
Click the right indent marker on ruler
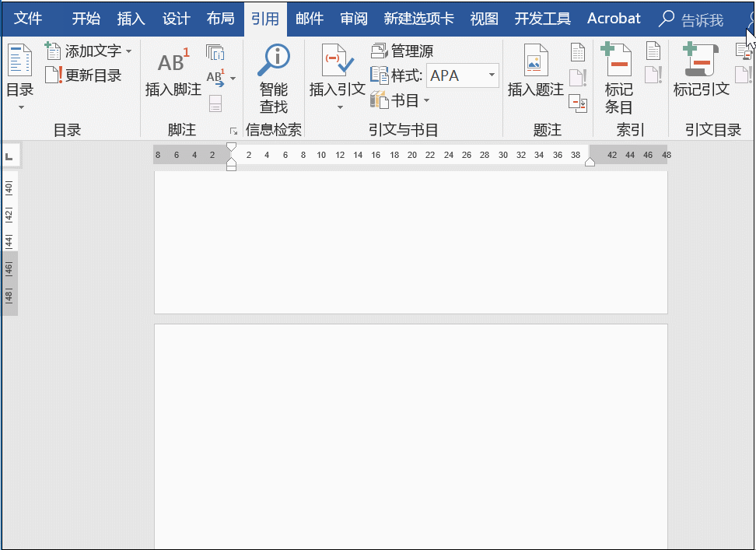click(x=590, y=162)
